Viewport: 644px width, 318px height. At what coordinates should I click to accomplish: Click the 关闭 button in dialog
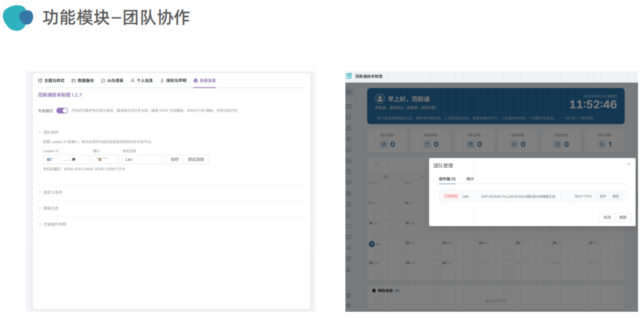[x=607, y=217]
